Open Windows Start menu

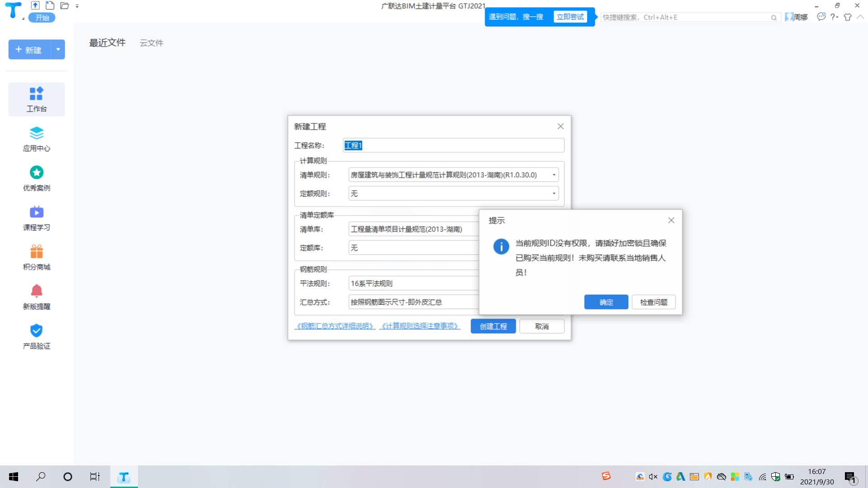point(14,477)
